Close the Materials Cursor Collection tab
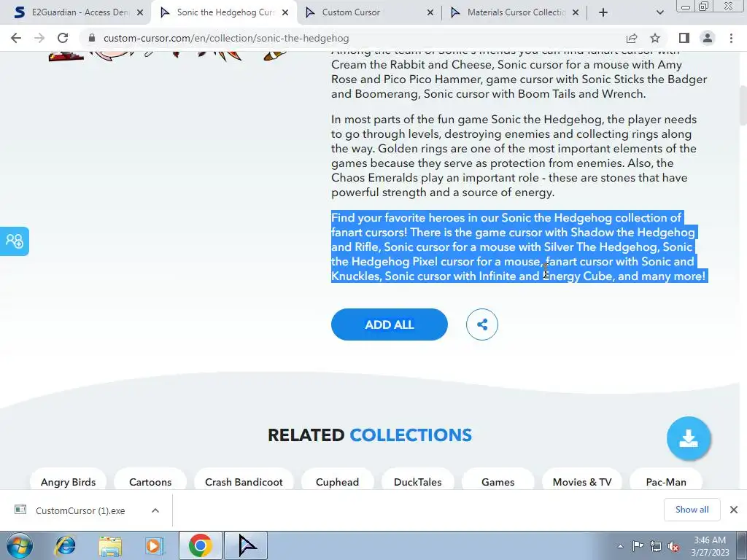This screenshot has height=560, width=747. pyautogui.click(x=576, y=13)
